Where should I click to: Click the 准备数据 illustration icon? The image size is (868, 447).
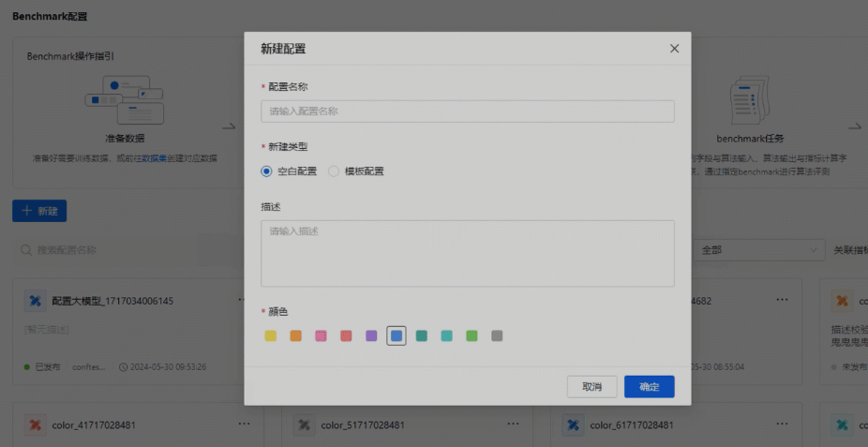click(x=125, y=100)
